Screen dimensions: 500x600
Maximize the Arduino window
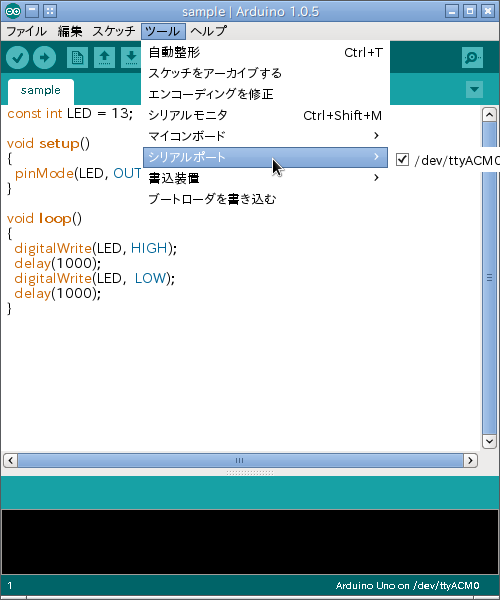pos(470,11)
